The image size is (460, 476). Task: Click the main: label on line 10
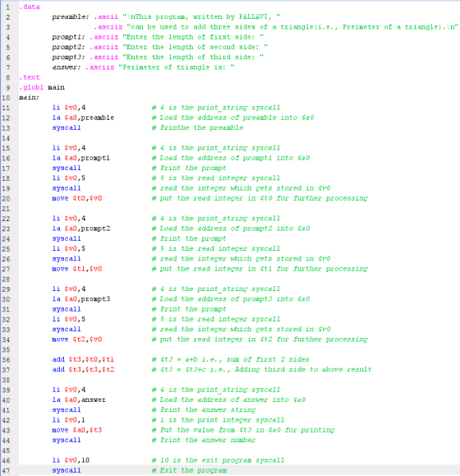[29, 98]
